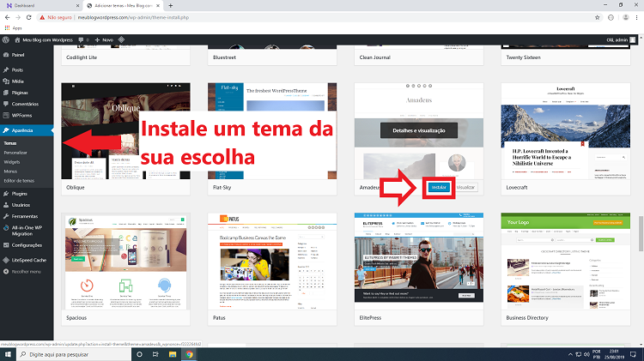Click the Ferramentas wrench icon
644x361 pixels.
6,216
